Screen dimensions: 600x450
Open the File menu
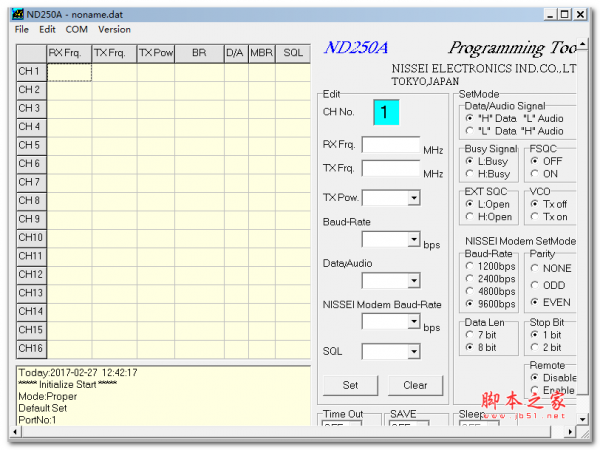point(21,29)
